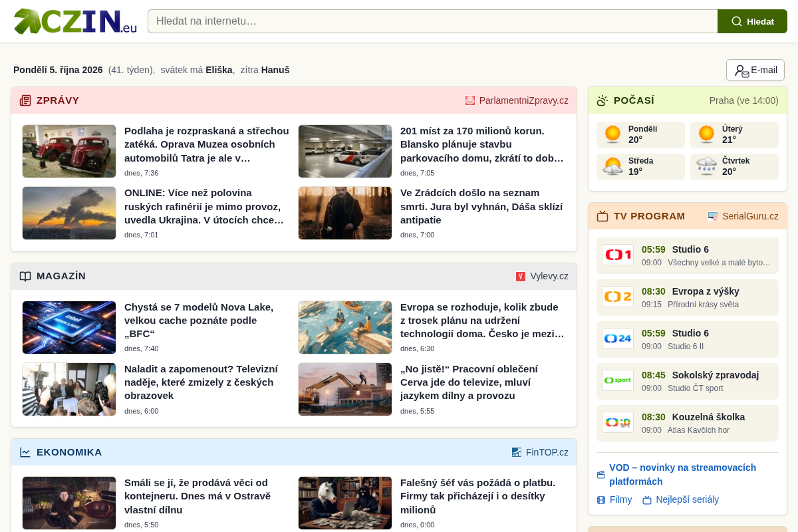Click the Magazín open-book section icon

tap(25, 277)
